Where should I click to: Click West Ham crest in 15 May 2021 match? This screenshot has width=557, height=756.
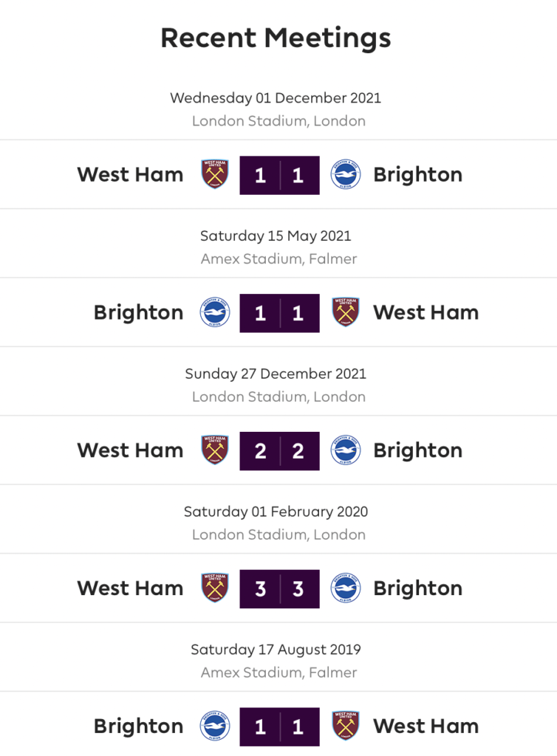346,312
